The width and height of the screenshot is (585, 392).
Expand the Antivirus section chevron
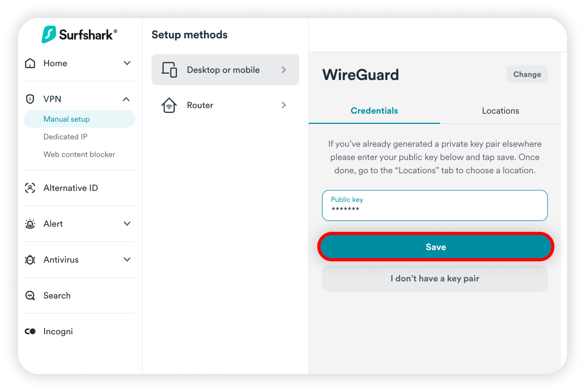click(x=127, y=260)
